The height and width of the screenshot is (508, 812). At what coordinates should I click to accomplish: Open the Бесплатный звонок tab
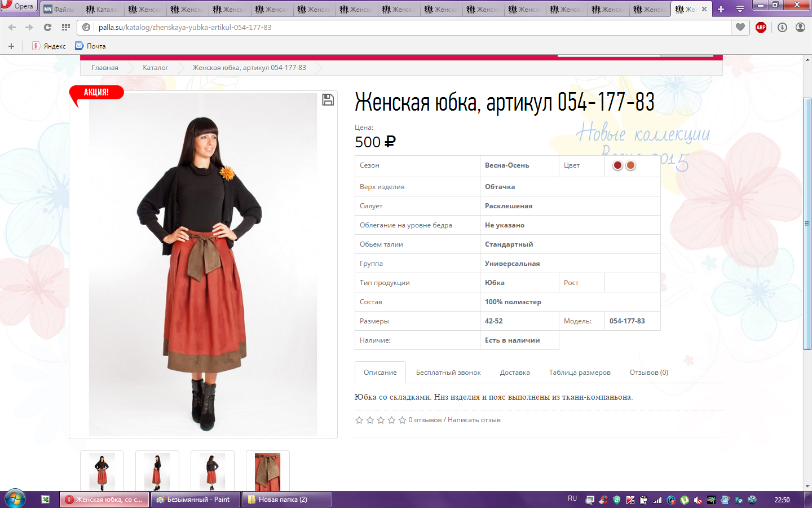(448, 373)
